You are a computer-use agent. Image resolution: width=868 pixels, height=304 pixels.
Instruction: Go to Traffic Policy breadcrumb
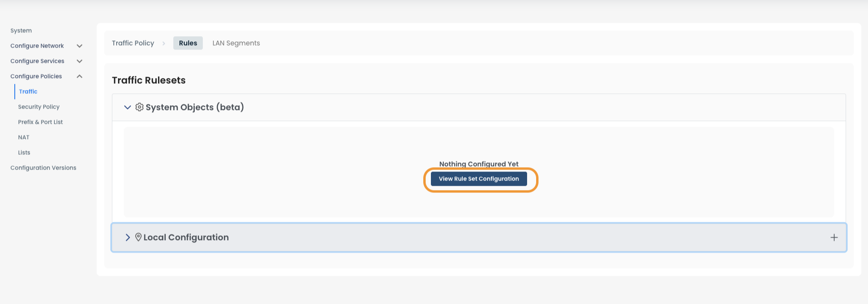click(x=133, y=43)
